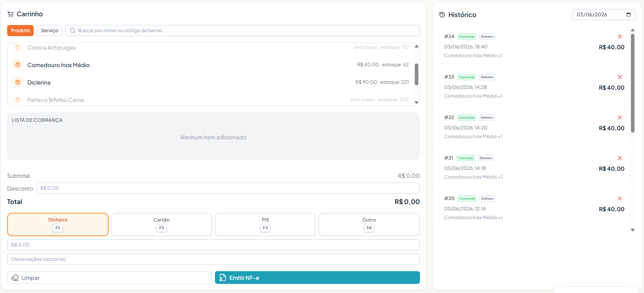Delete sale #24 with the red X

tap(620, 37)
